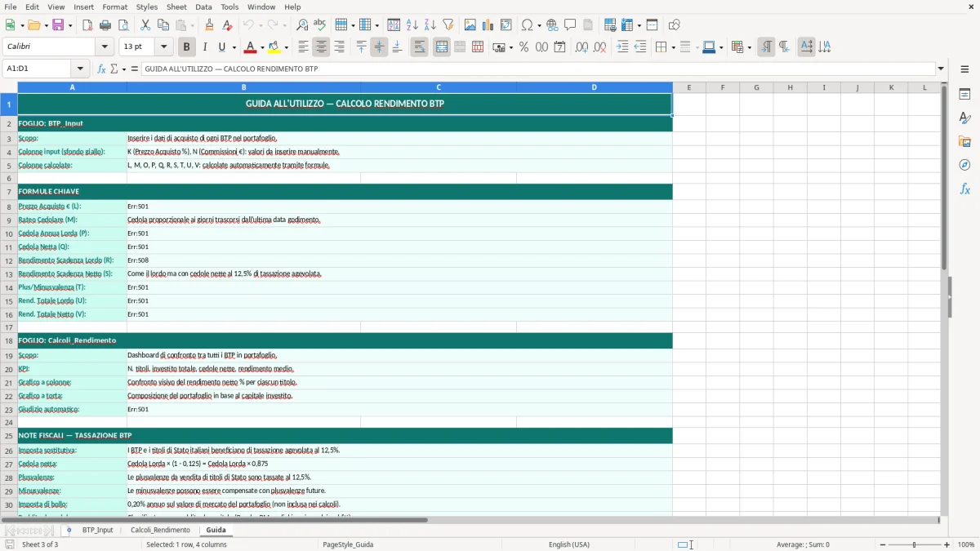Toggle the AutoFilter funnel icon
The width and height of the screenshot is (980, 551).
point(448,25)
